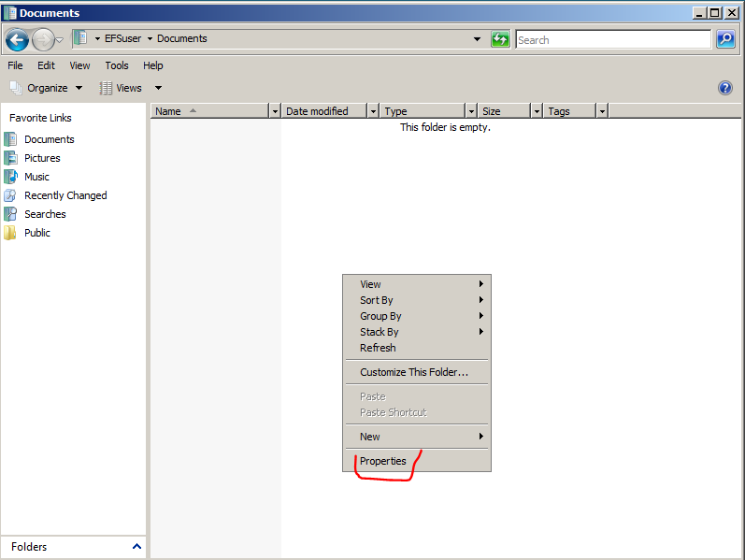The image size is (745, 560).
Task: Open the Public favorite link
Action: [x=37, y=233]
